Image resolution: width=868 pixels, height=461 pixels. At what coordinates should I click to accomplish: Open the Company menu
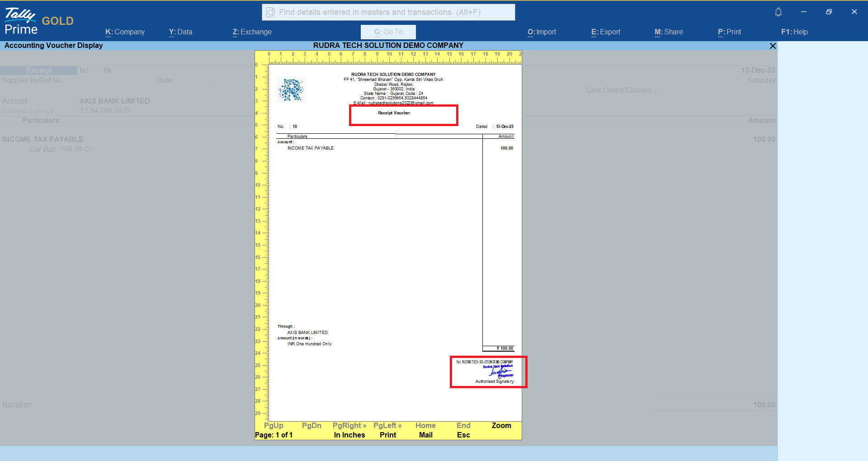pos(125,32)
